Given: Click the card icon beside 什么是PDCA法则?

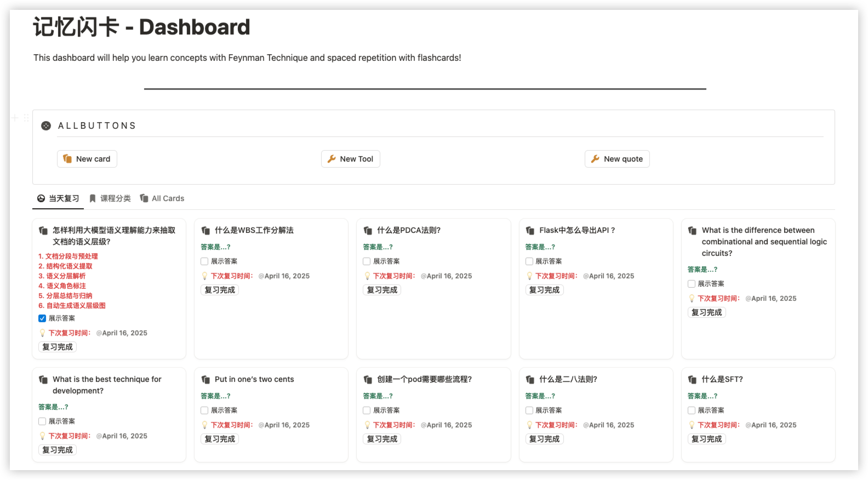Looking at the screenshot, I should (368, 231).
